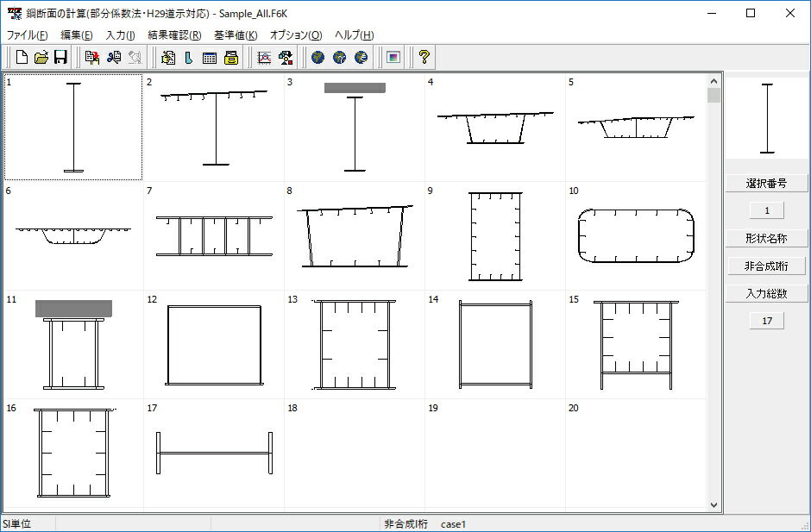Select section 4 trapezoidal box girder thumbnail
Image resolution: width=811 pixels, height=532 pixels.
[x=495, y=128]
